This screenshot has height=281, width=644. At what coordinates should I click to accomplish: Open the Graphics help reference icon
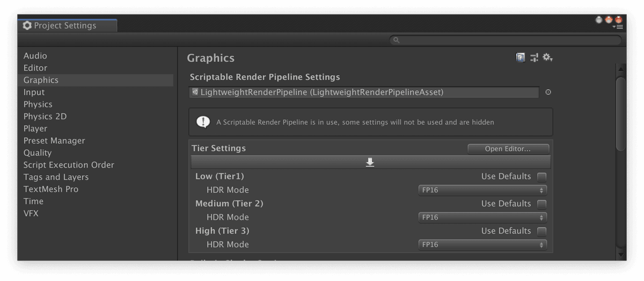[x=520, y=57]
